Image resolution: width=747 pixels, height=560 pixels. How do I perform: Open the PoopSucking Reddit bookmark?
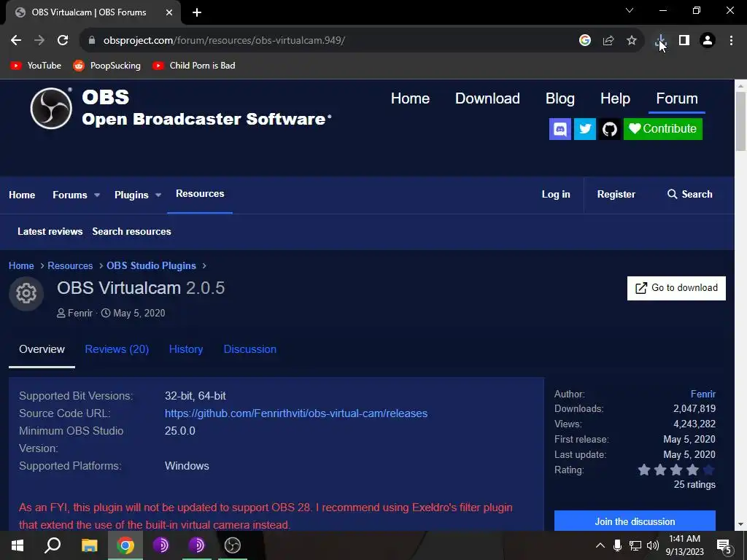[107, 66]
